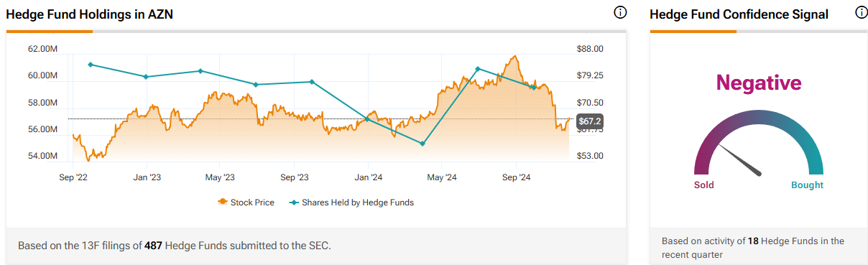Click the hedge fund data point near Jan '24
868x265 pixels.
(367, 119)
